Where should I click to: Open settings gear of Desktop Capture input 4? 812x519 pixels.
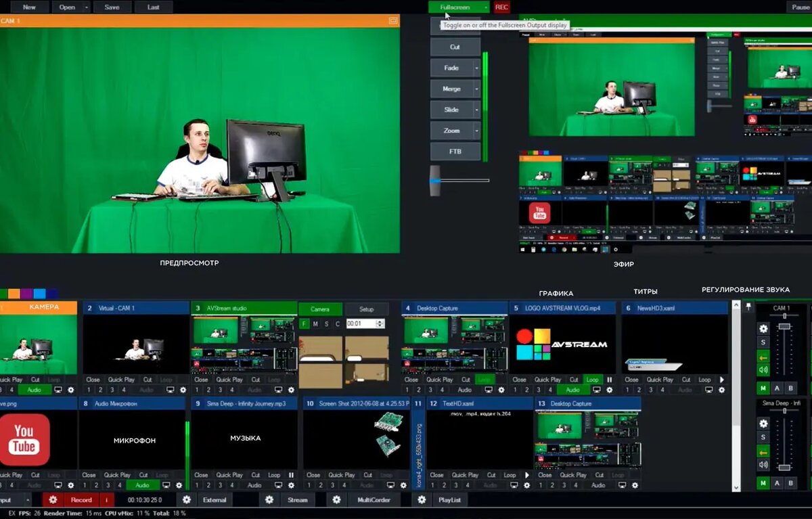click(x=501, y=390)
